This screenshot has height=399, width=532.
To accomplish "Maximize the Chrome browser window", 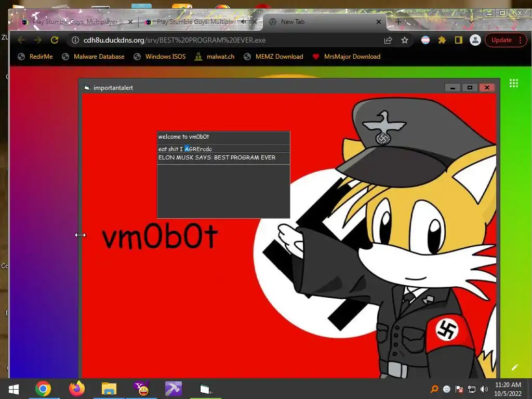I will point(502,13).
